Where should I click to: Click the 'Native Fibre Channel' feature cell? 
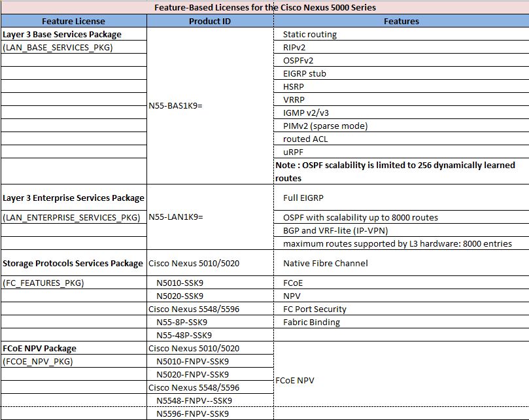click(x=401, y=263)
